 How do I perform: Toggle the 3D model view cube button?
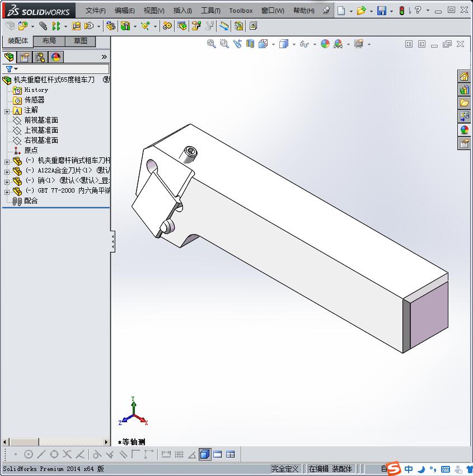click(x=205, y=455)
